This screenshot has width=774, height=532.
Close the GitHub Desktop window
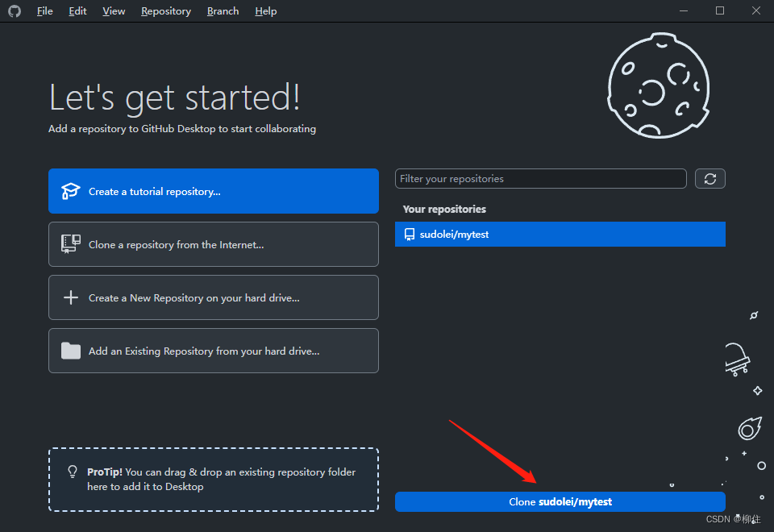(x=755, y=10)
